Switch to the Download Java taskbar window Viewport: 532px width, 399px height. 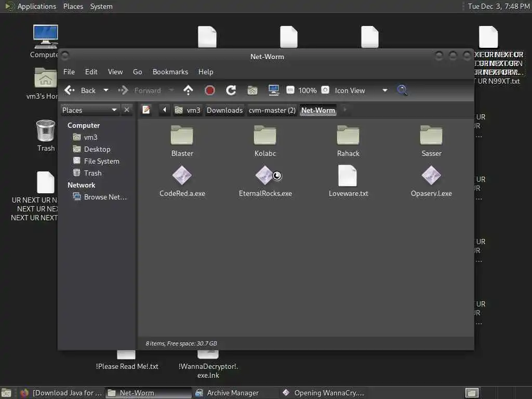[61, 393]
